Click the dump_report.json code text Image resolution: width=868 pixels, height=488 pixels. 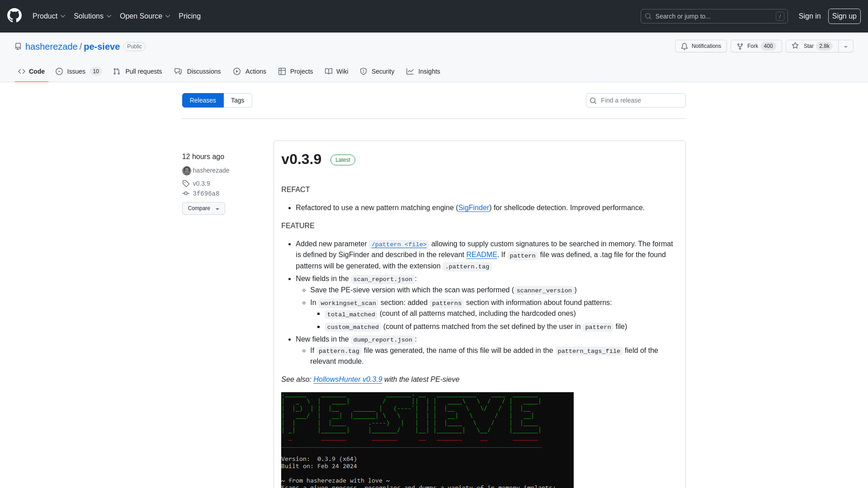[382, 340]
